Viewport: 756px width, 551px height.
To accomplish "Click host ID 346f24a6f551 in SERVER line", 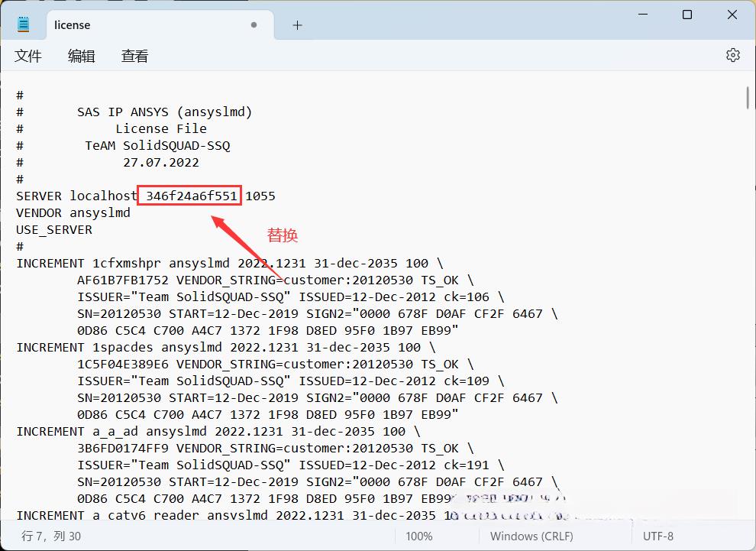I will click(x=192, y=196).
